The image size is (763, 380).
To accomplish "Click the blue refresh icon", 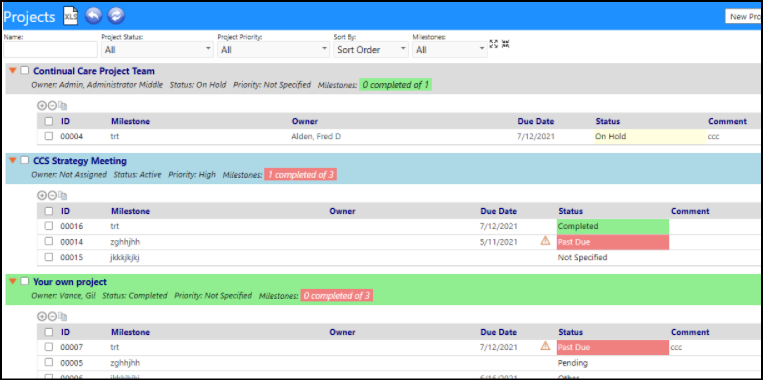I will click(x=116, y=16).
